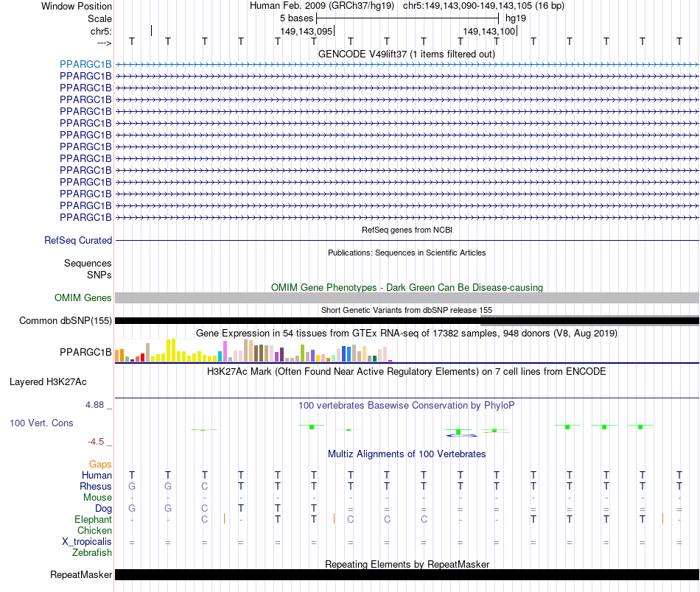Screen dimensions: 700x592
Task: Click the ---> strand direction arrow label
Action: 104,43
